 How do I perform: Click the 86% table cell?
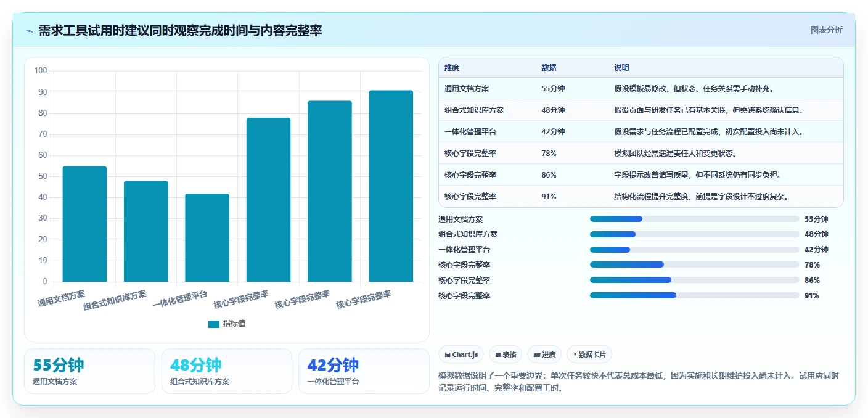pos(549,175)
